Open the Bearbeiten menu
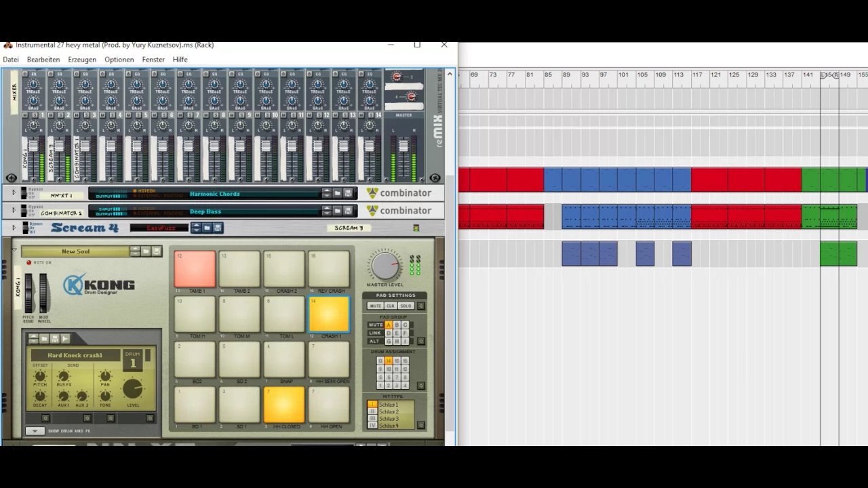The image size is (868, 488). [43, 60]
